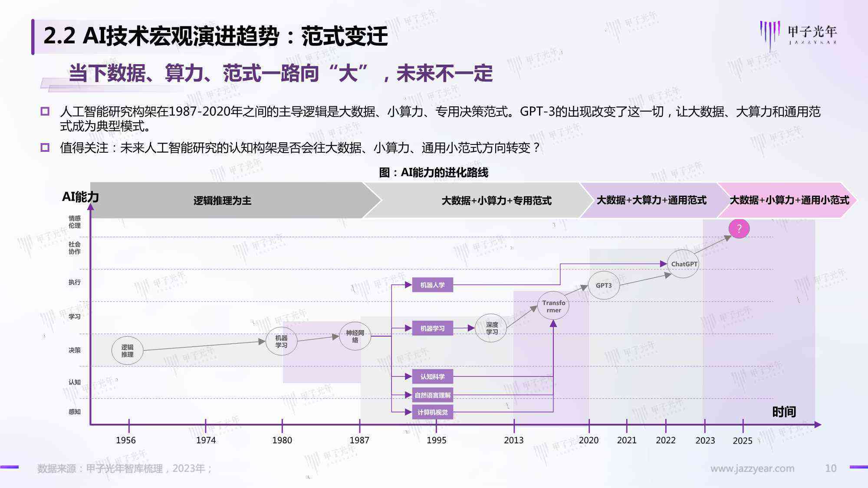Click the 执行 axis label
868x488 pixels.
click(x=75, y=282)
